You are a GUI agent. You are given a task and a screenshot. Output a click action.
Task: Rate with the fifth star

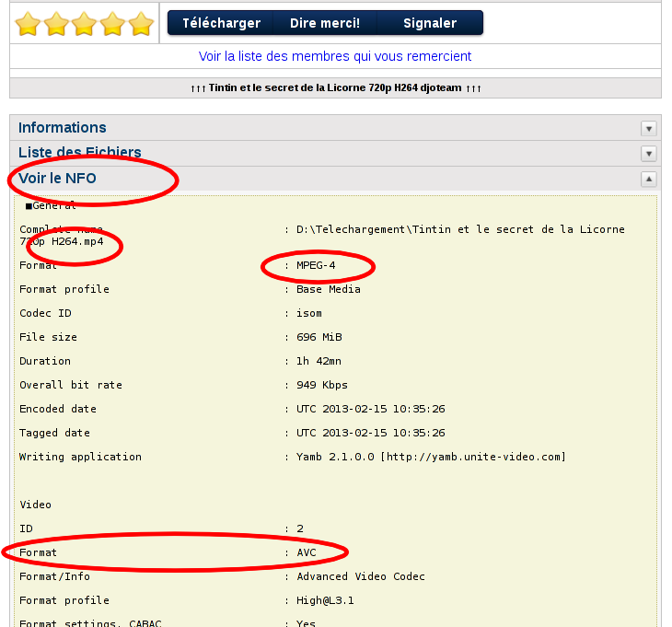coord(141,24)
